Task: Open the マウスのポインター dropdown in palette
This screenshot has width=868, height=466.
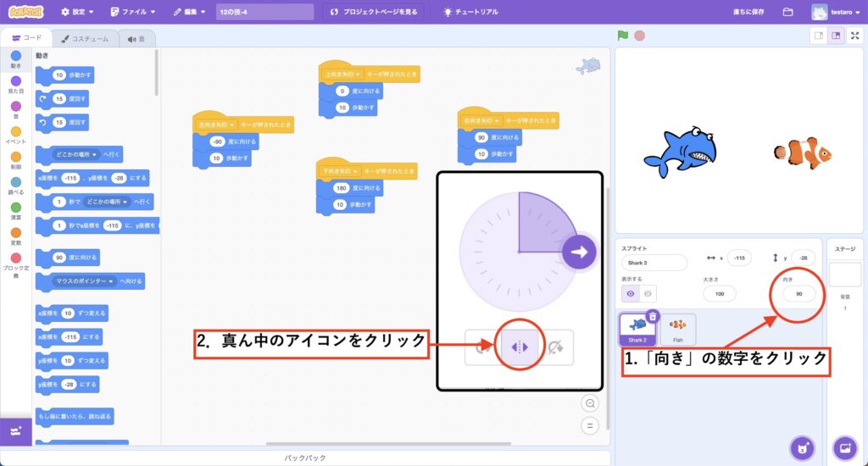Action: [84, 281]
